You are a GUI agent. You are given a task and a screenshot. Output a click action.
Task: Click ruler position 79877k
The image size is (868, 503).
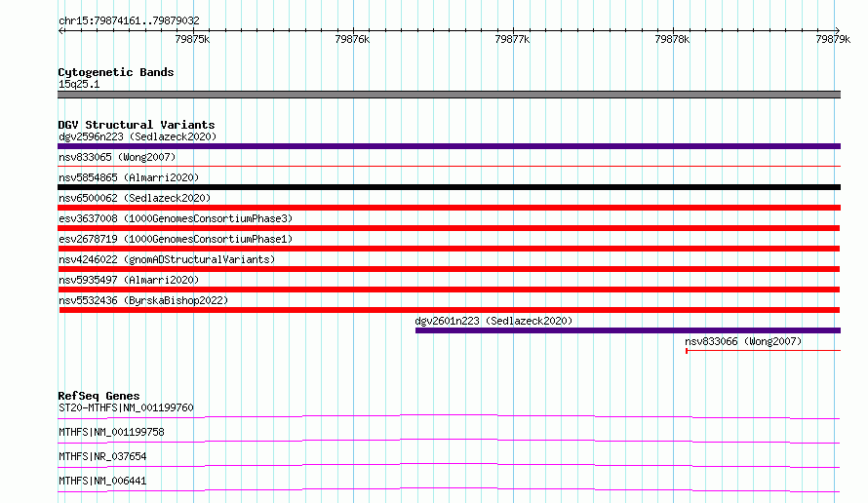[x=512, y=39]
